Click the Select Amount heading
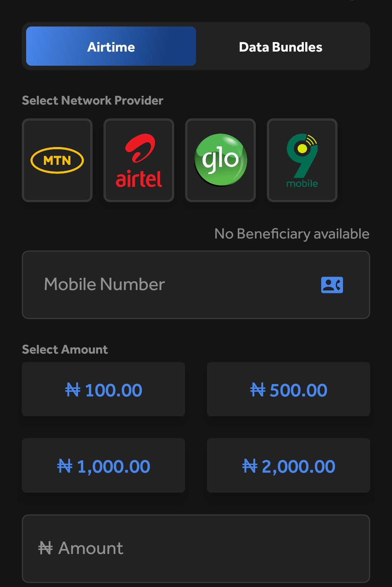The image size is (392, 587). pos(65,349)
